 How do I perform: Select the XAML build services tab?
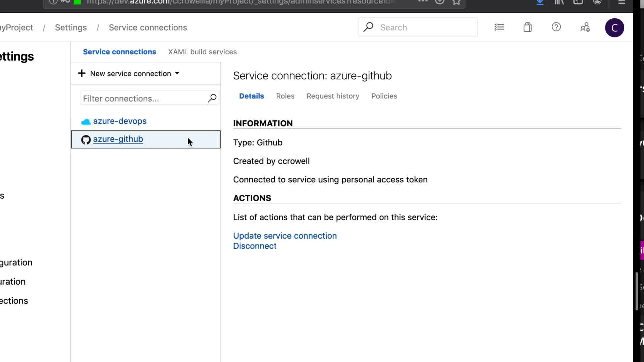[202, 52]
